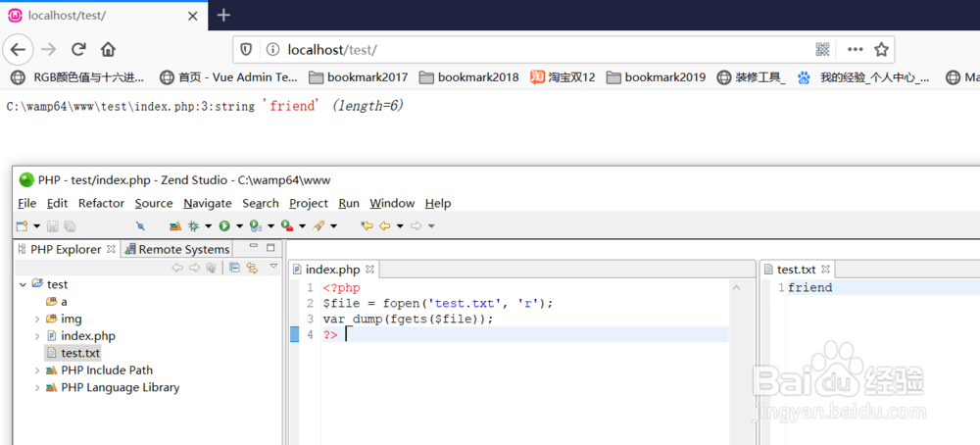This screenshot has width=980, height=445.
Task: Click the Save toolbar icon
Action: point(53,225)
